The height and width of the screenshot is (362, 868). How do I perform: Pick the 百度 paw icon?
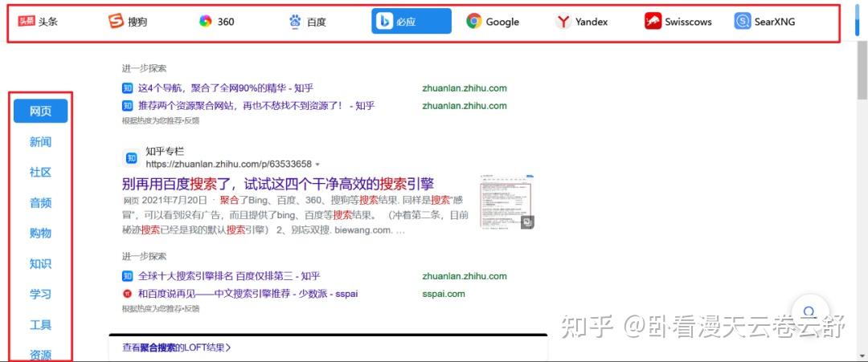295,22
